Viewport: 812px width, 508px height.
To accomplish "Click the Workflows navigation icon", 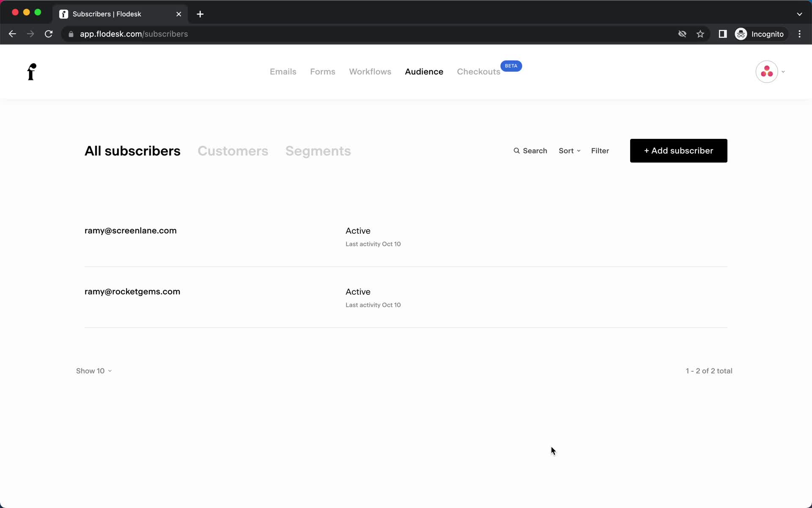I will coord(370,72).
